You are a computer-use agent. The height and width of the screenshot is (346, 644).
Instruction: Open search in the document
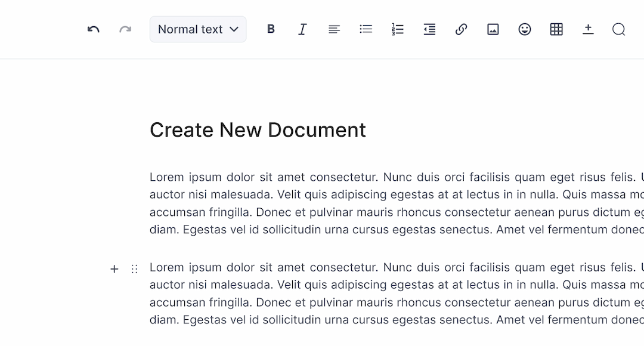(619, 29)
